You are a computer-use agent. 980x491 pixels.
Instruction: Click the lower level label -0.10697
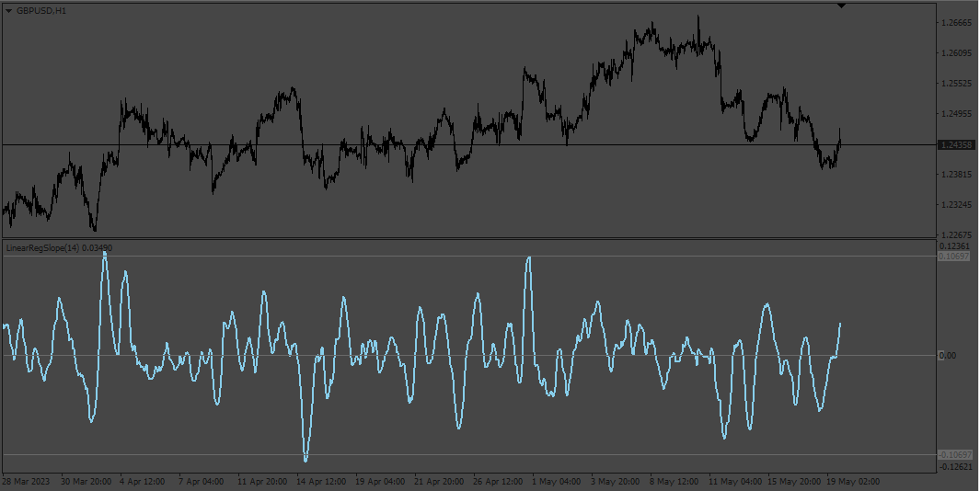point(955,455)
